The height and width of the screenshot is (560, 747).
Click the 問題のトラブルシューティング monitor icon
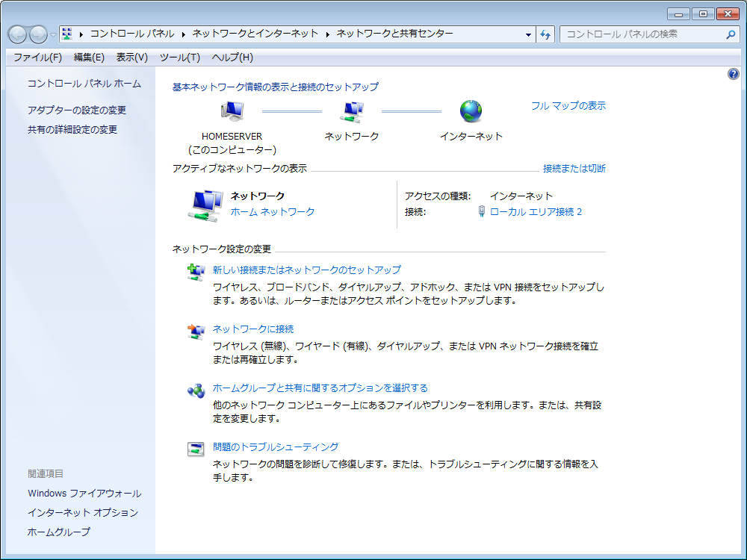(195, 448)
